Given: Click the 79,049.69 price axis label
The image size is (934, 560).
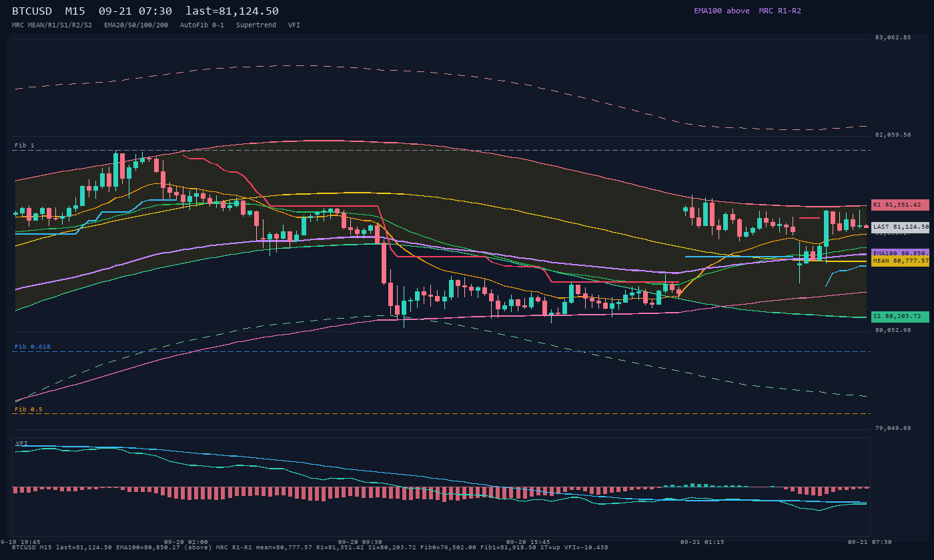Looking at the screenshot, I should click(x=893, y=428).
